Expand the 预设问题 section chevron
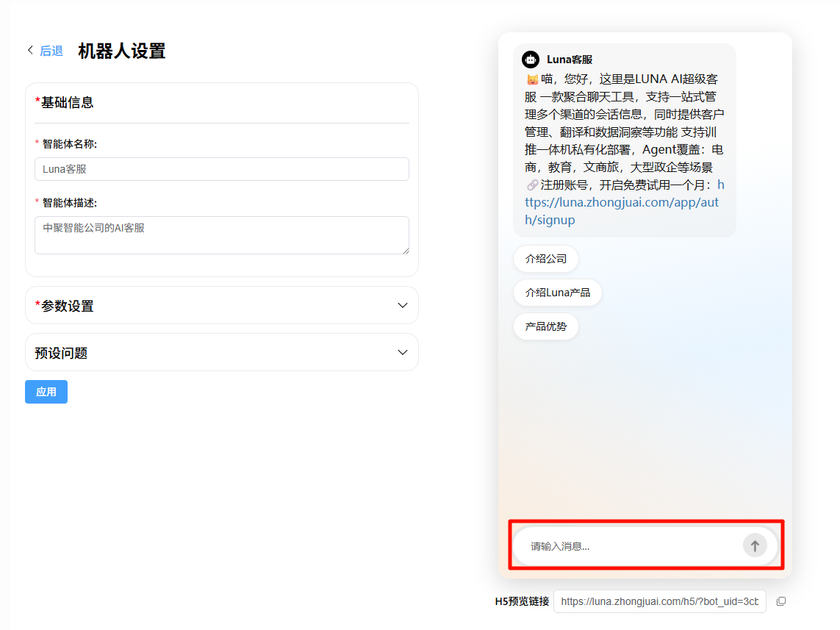 pyautogui.click(x=402, y=353)
